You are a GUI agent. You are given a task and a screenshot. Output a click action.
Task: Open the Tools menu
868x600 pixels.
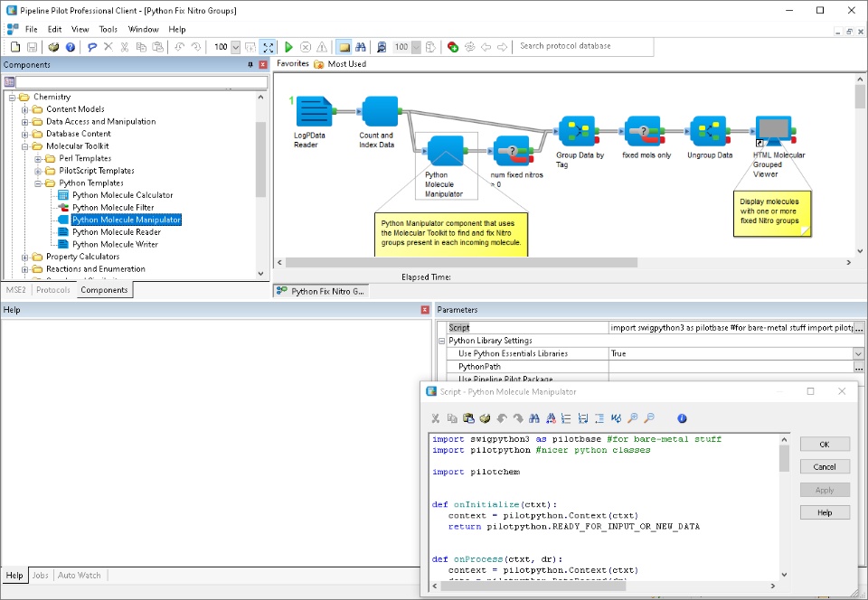[108, 29]
